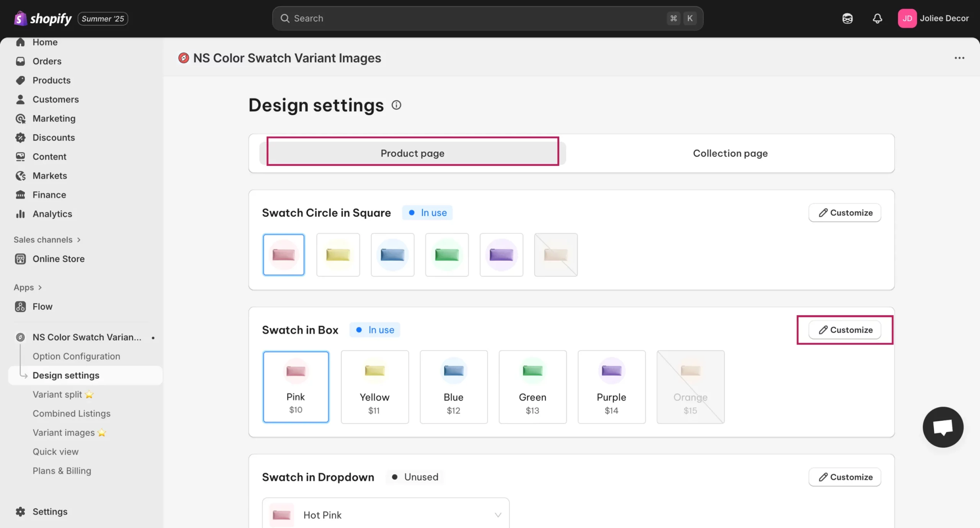Open Variant split submenu item
The width and height of the screenshot is (980, 528).
(63, 394)
